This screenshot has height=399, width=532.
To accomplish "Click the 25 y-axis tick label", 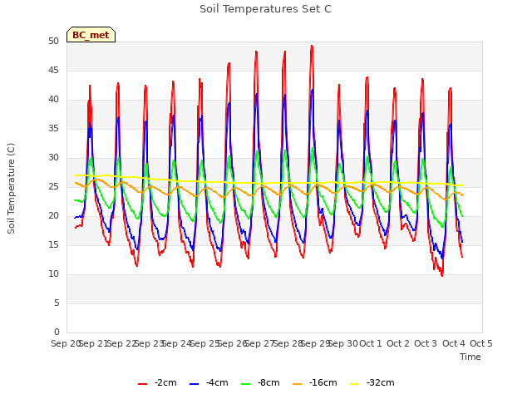I will (53, 187).
